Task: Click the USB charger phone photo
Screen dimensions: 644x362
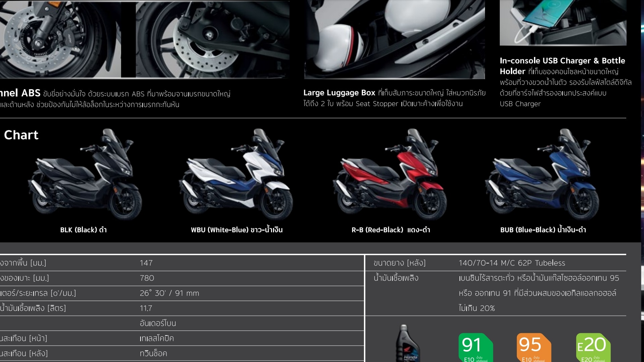Action: [563, 22]
